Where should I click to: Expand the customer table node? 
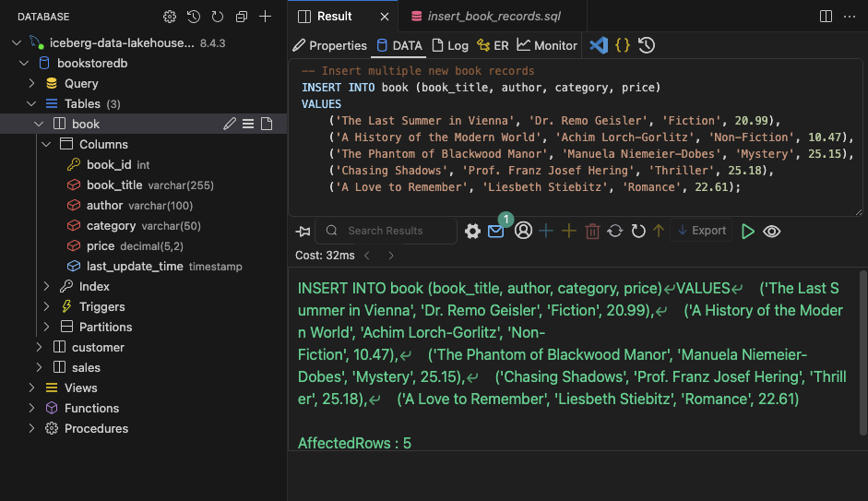pyautogui.click(x=40, y=347)
